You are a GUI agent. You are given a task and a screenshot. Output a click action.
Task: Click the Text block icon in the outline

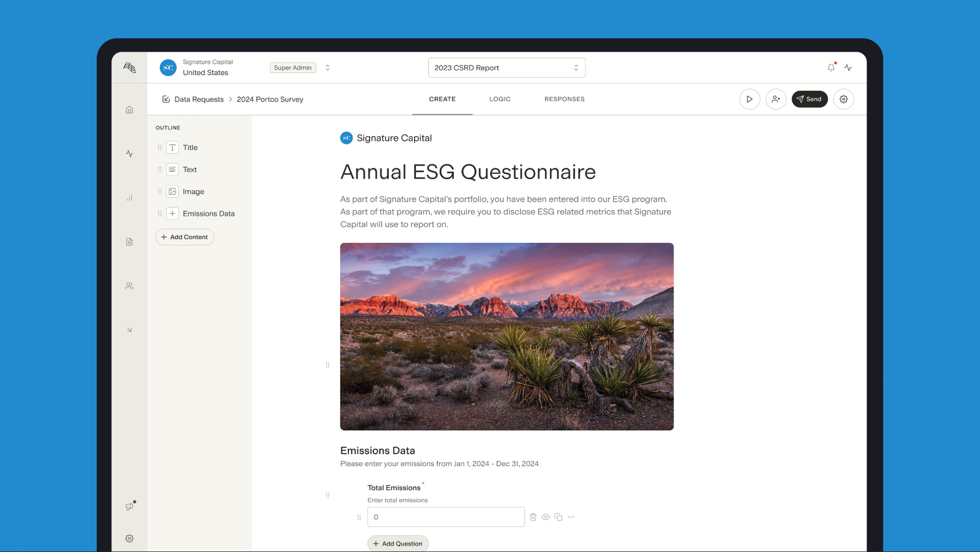(172, 170)
